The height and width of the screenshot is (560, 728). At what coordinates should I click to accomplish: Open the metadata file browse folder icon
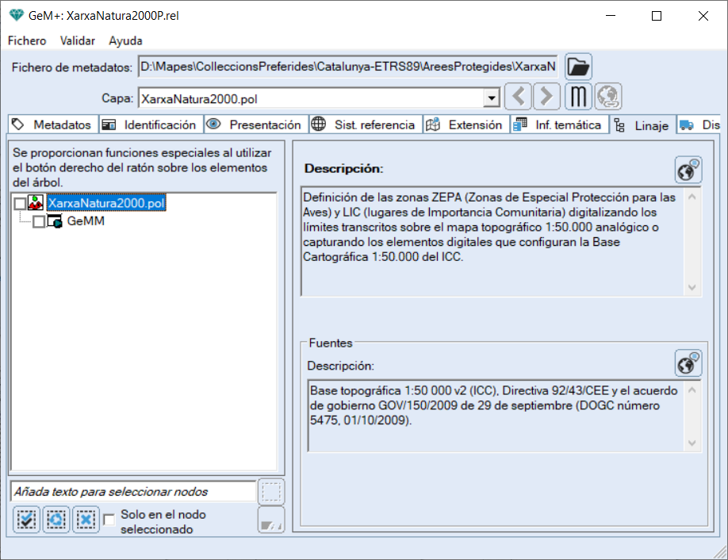579,67
